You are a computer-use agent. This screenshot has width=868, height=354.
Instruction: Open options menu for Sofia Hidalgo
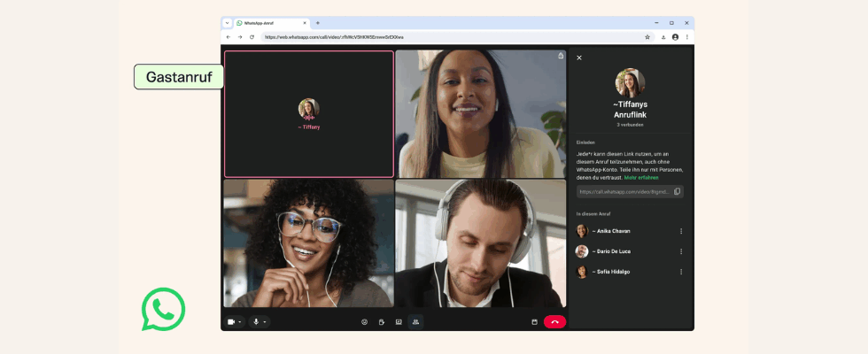tap(681, 273)
